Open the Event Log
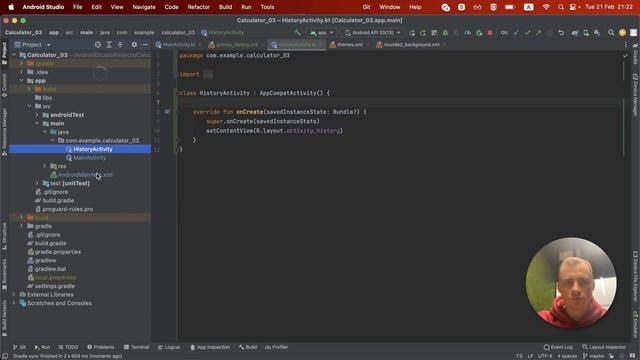 pos(558,347)
